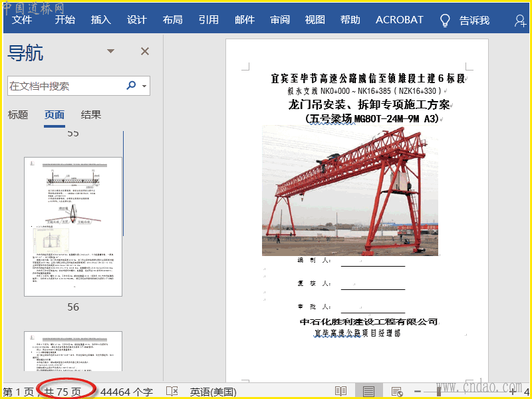Switch to the 标题 navigation tab
532x399 pixels.
(x=18, y=114)
